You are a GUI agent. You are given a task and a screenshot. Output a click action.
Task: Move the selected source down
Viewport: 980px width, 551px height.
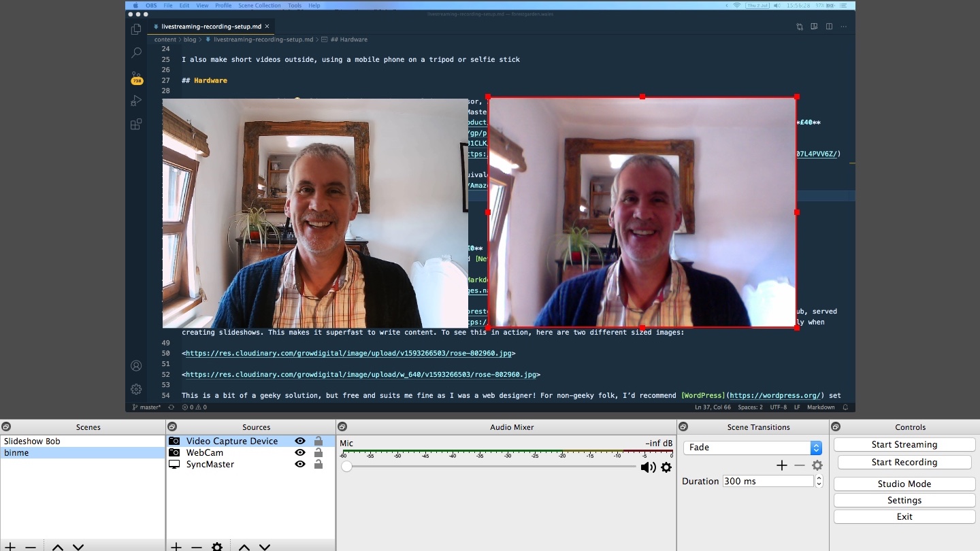(x=265, y=547)
